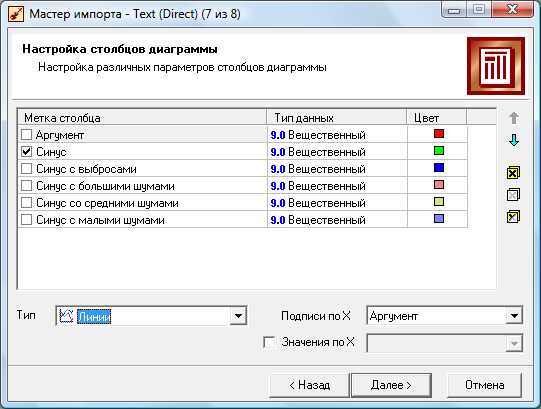The image size is (541, 409).
Task: Check the Синус со средними шумами checkbox
Action: pyautogui.click(x=27, y=202)
